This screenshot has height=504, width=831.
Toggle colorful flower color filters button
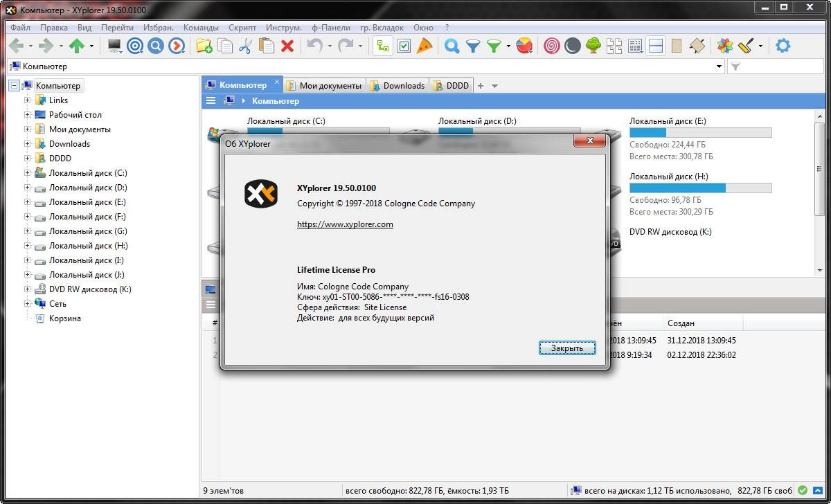[x=724, y=46]
